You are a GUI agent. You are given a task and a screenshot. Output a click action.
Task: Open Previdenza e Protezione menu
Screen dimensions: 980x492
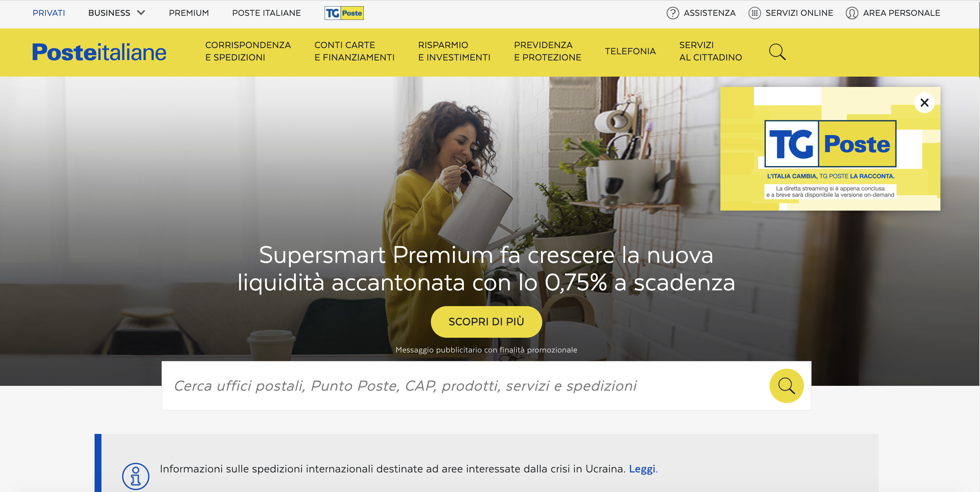(x=547, y=51)
